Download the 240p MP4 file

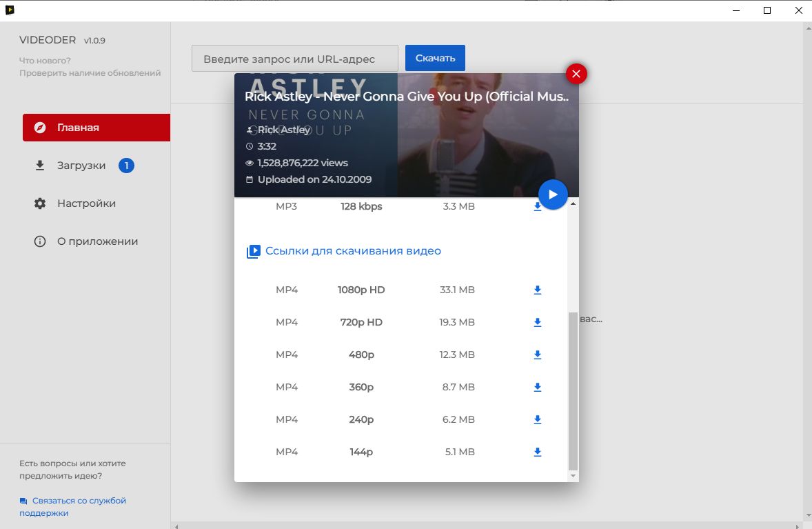[538, 420]
